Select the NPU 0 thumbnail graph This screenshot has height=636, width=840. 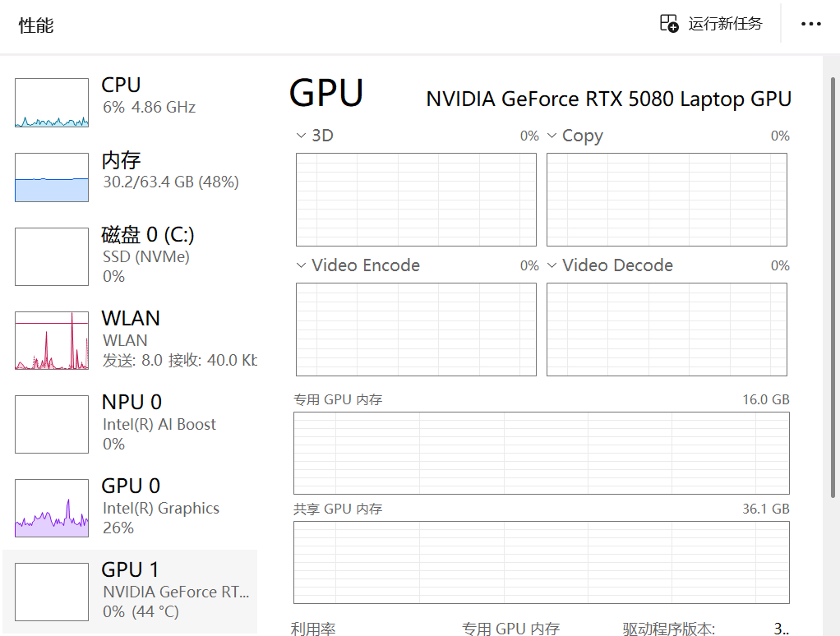52,425
